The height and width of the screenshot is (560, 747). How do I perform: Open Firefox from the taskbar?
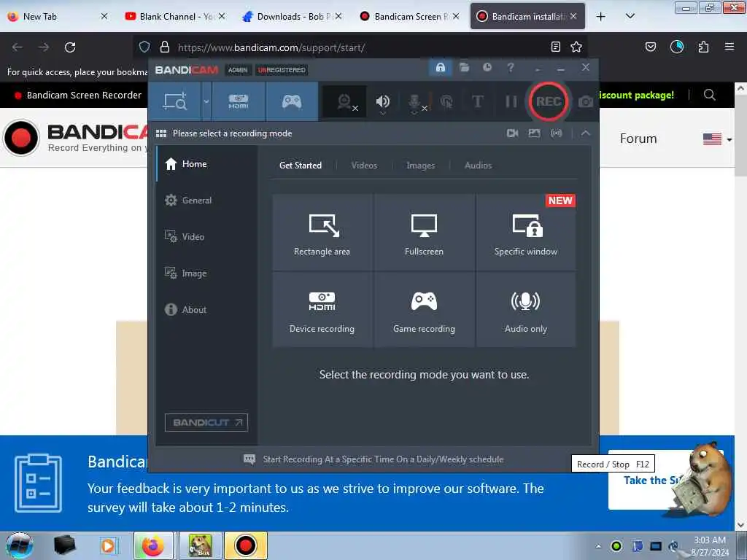point(152,545)
